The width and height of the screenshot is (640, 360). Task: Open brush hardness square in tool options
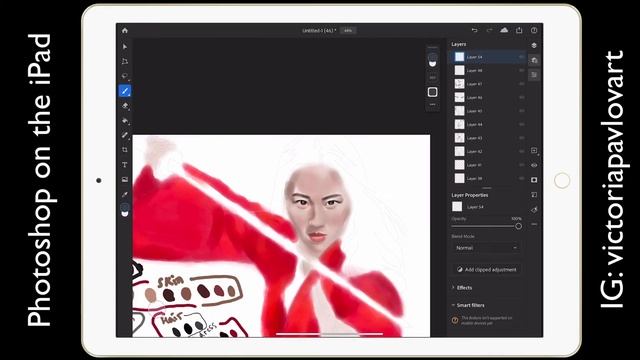pyautogui.click(x=433, y=92)
